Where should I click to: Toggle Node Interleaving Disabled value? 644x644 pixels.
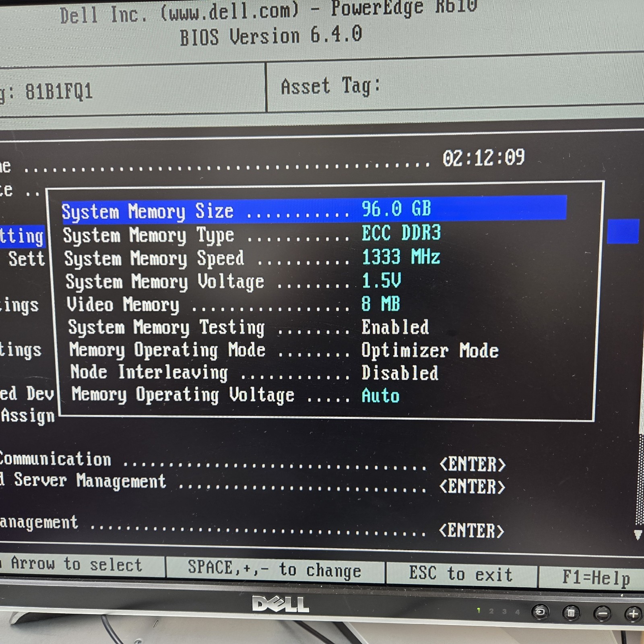click(x=400, y=373)
